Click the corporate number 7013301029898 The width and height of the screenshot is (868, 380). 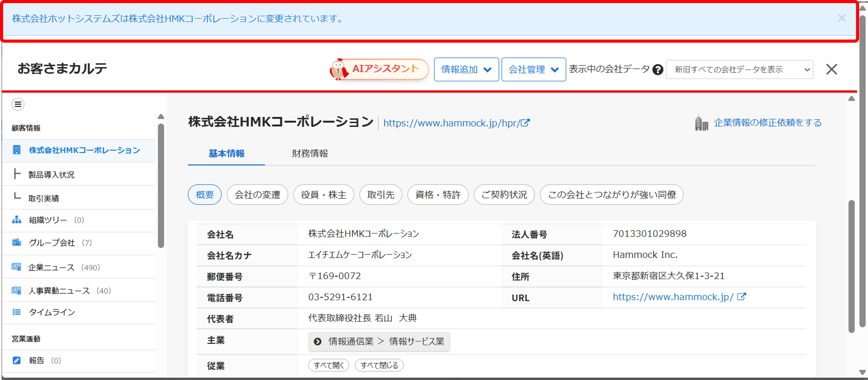pyautogui.click(x=650, y=234)
